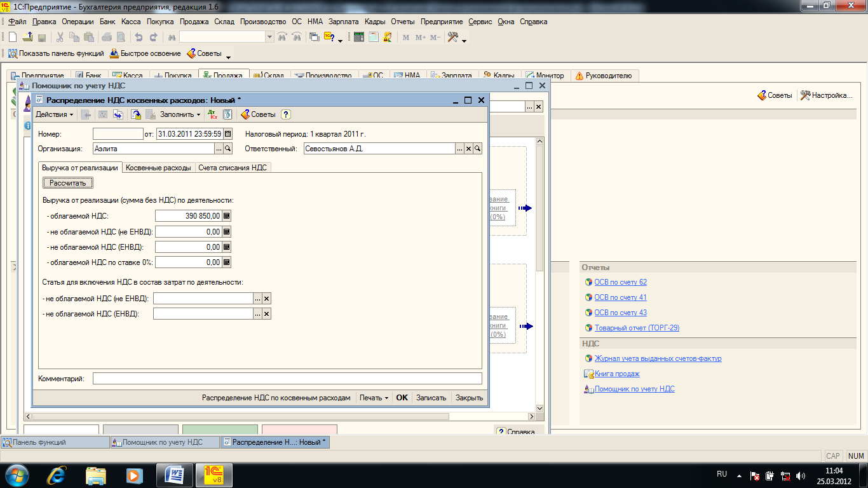Open Журнал учета выданных счетов-фактур link
The image size is (868, 488).
tap(658, 358)
